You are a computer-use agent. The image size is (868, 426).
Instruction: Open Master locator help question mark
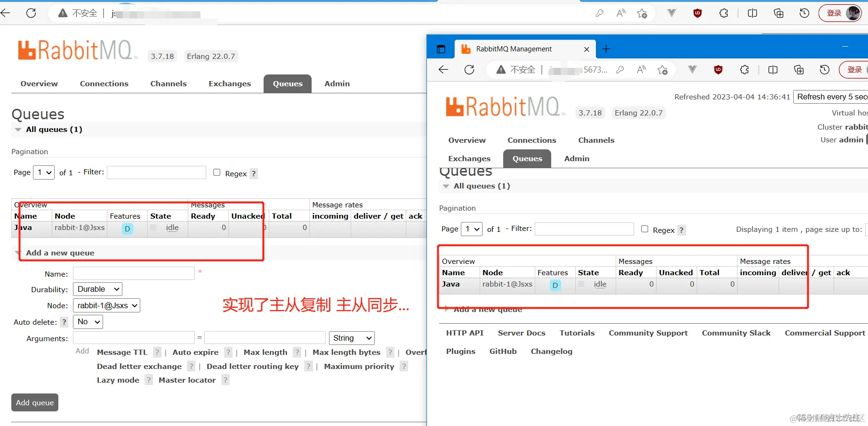point(225,380)
